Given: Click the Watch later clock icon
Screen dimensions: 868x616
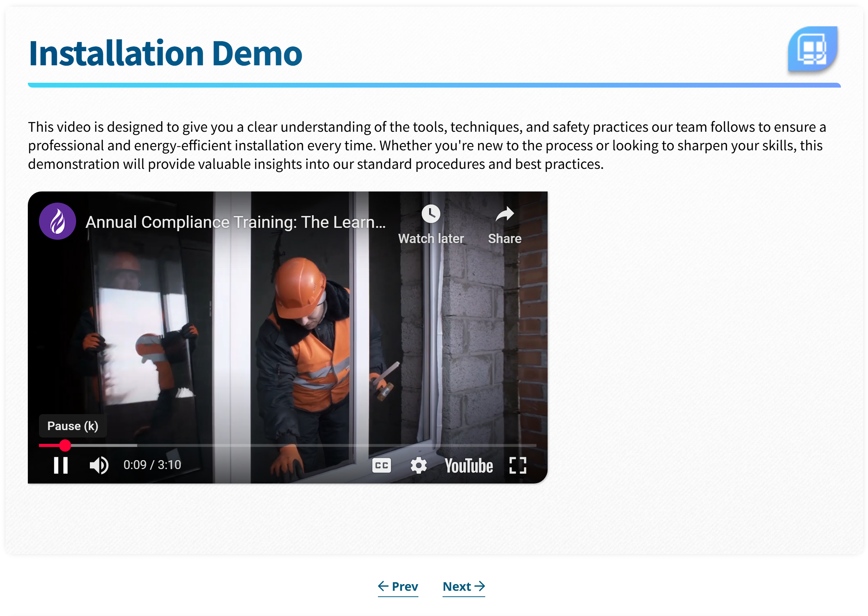Looking at the screenshot, I should pyautogui.click(x=431, y=214).
